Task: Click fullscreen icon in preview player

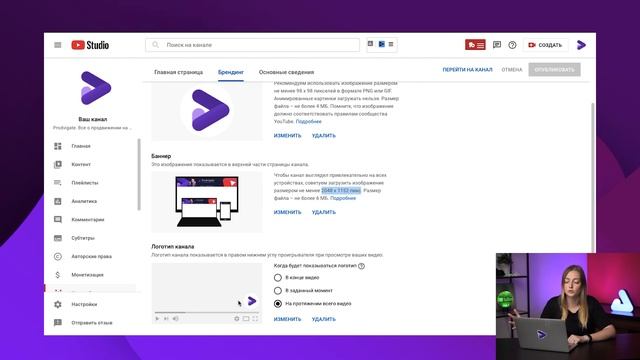Action: pyautogui.click(x=256, y=319)
